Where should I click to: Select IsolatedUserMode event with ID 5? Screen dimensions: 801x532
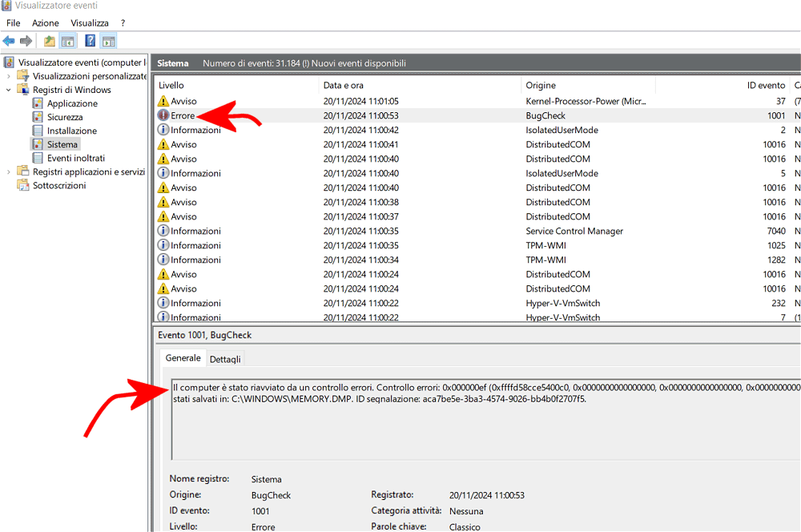click(x=477, y=173)
